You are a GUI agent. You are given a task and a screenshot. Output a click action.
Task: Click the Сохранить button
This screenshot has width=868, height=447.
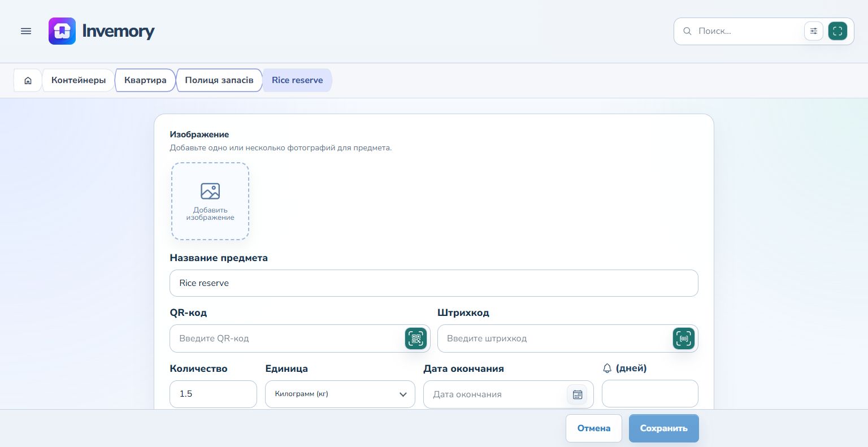664,428
